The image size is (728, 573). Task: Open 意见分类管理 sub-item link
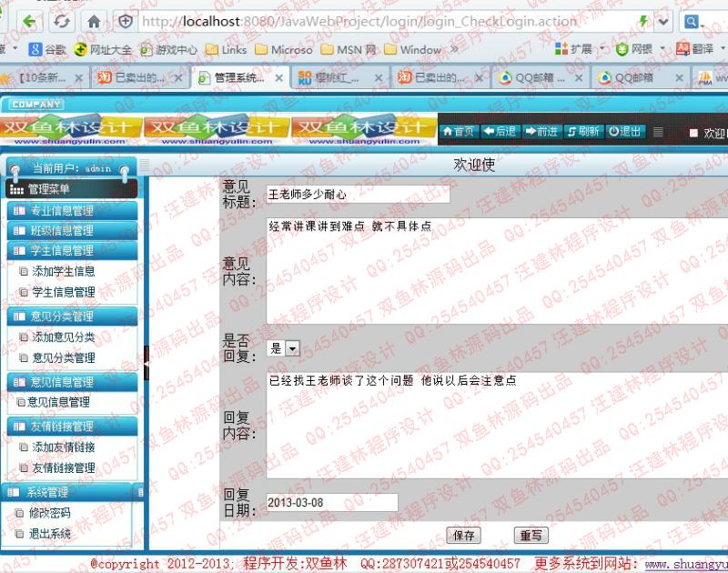click(x=63, y=357)
